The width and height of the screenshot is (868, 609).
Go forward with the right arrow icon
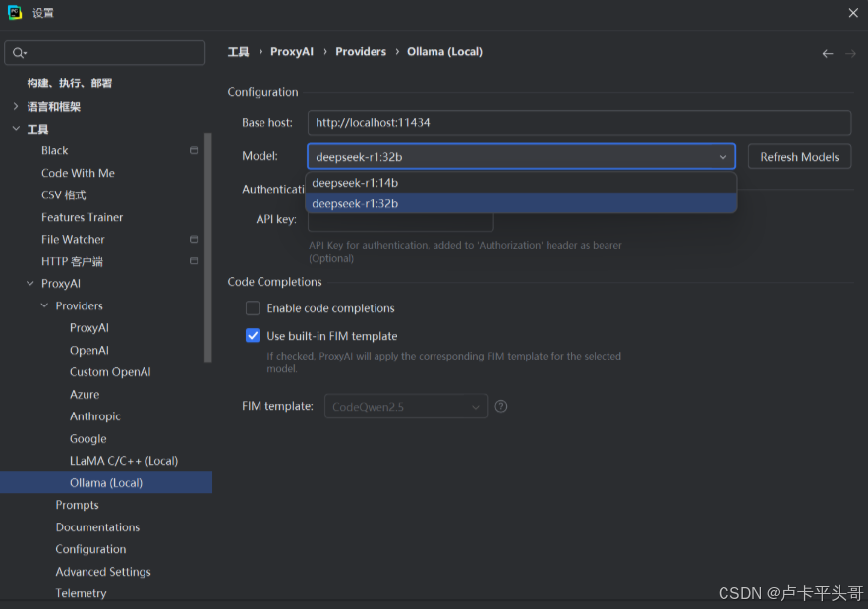[850, 54]
